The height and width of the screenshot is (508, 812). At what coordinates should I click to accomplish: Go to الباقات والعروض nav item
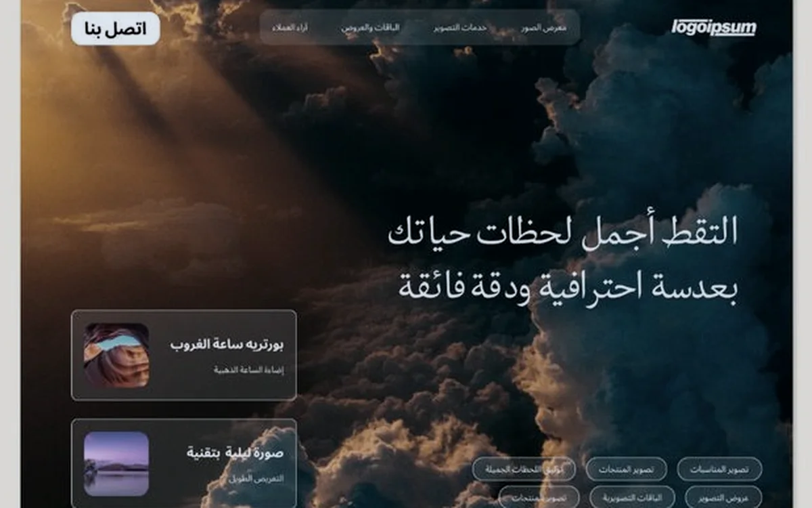[370, 28]
